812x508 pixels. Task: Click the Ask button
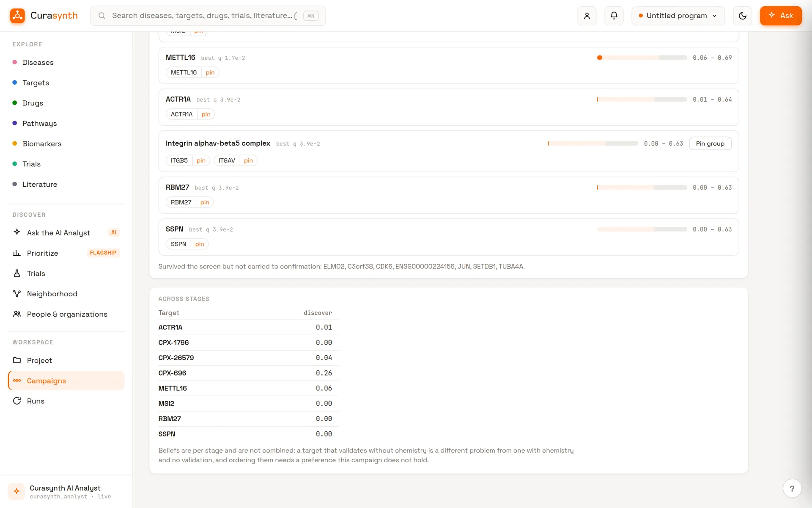tap(781, 16)
